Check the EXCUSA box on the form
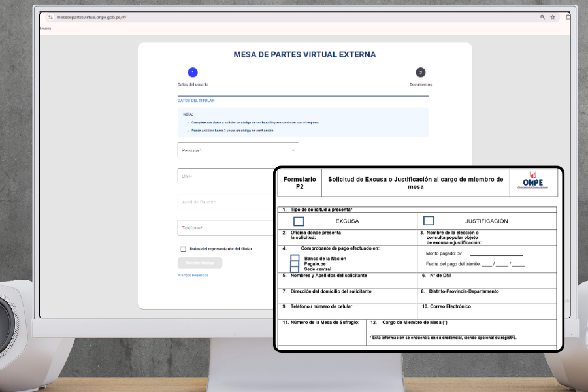Image resolution: width=588 pixels, height=392 pixels. (299, 221)
